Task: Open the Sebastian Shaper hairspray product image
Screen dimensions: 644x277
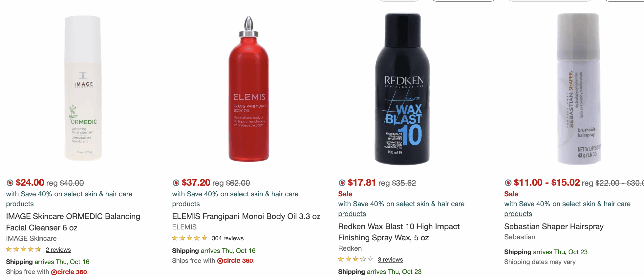Action: tap(579, 88)
